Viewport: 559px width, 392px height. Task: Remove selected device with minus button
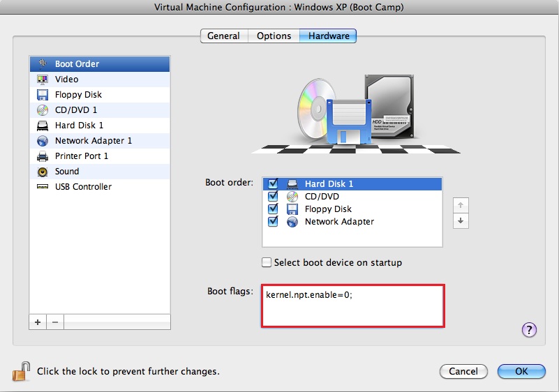(55, 322)
